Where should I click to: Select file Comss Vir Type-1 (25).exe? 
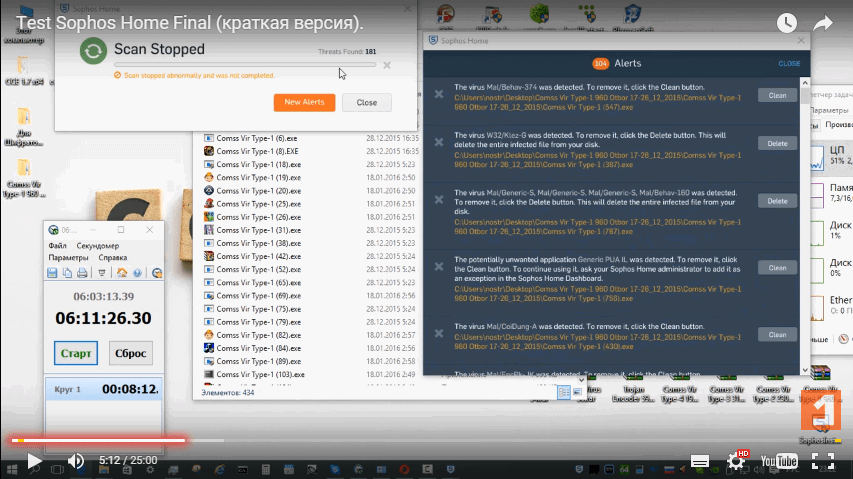[258, 204]
